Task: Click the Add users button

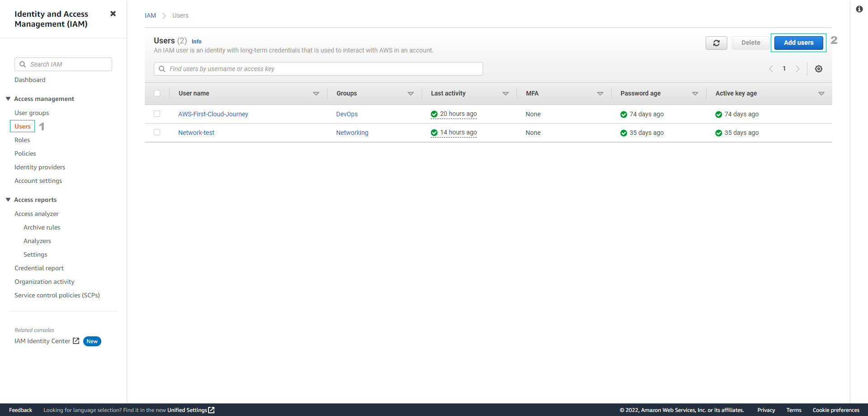Action: pyautogui.click(x=798, y=43)
